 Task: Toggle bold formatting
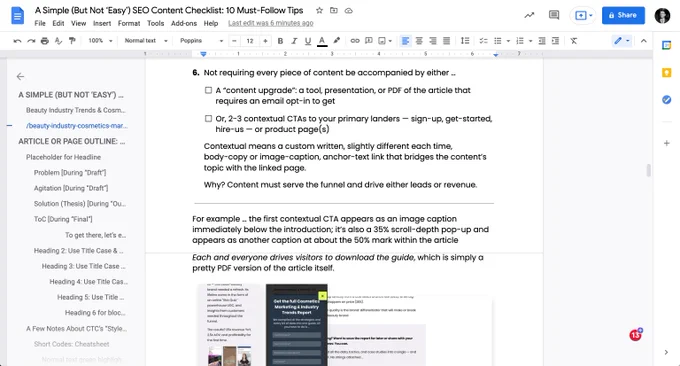tap(280, 41)
